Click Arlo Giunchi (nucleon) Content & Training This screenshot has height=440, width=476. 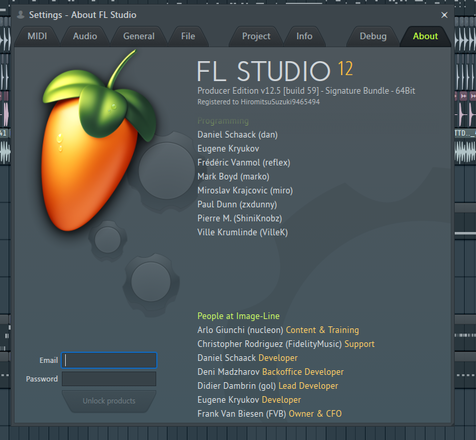tap(278, 330)
